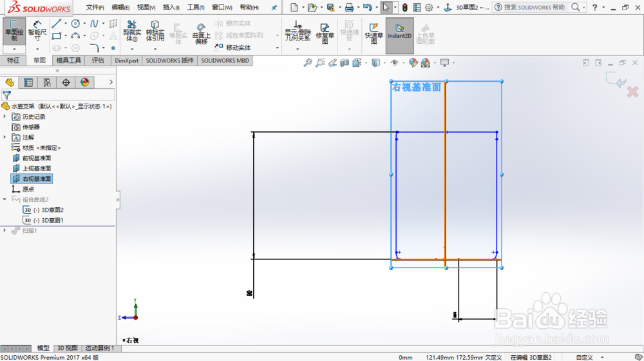644x361 pixels.
Task: Open the PropertyManager panel tab
Action: coord(28,82)
